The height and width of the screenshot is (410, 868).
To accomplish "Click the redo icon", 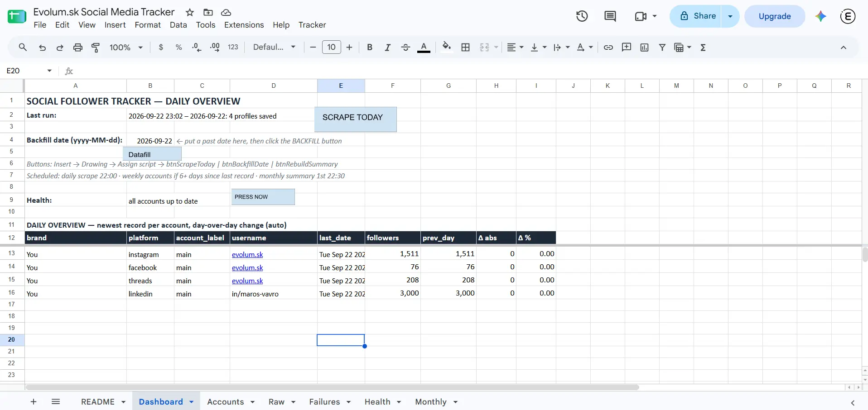I will coord(60,47).
